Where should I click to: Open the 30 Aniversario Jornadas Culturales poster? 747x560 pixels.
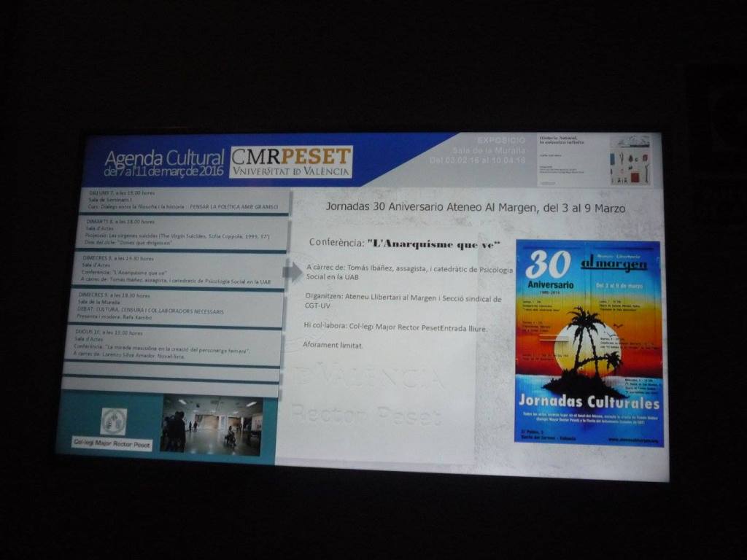(588, 343)
